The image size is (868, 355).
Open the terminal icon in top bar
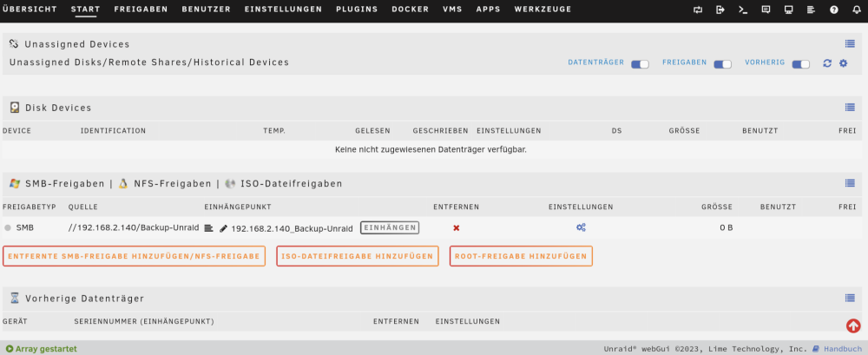743,10
